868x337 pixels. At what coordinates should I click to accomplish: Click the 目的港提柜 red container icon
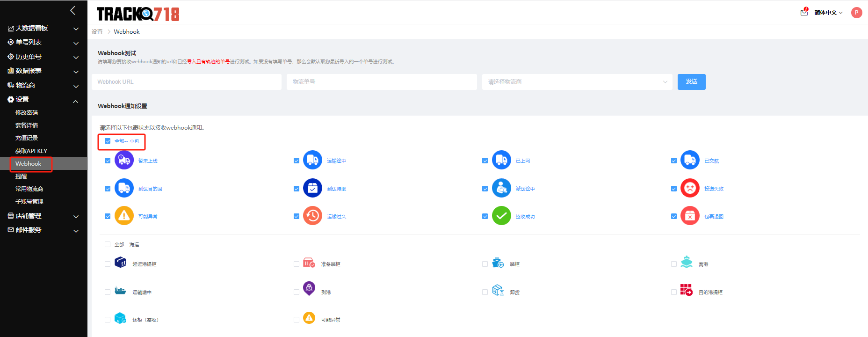687,290
